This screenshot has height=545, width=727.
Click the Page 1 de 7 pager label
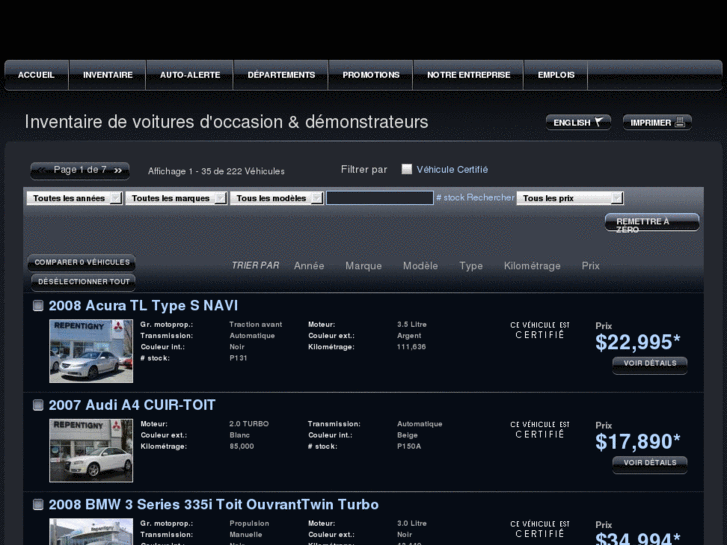pyautogui.click(x=80, y=170)
